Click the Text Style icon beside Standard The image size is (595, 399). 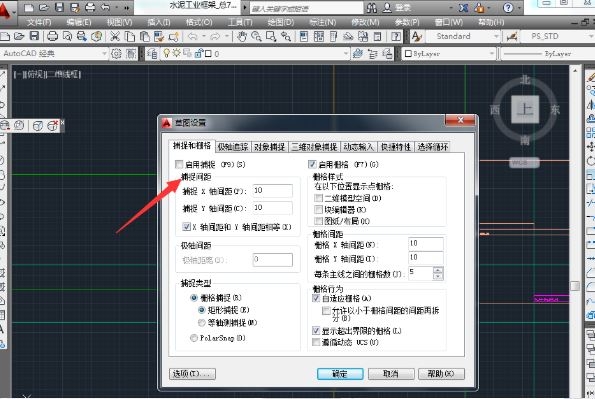pyautogui.click(x=417, y=36)
